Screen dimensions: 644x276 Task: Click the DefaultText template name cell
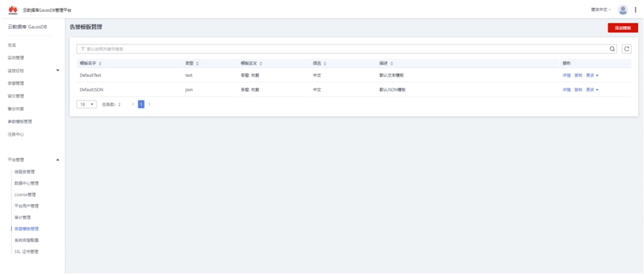pyautogui.click(x=91, y=76)
